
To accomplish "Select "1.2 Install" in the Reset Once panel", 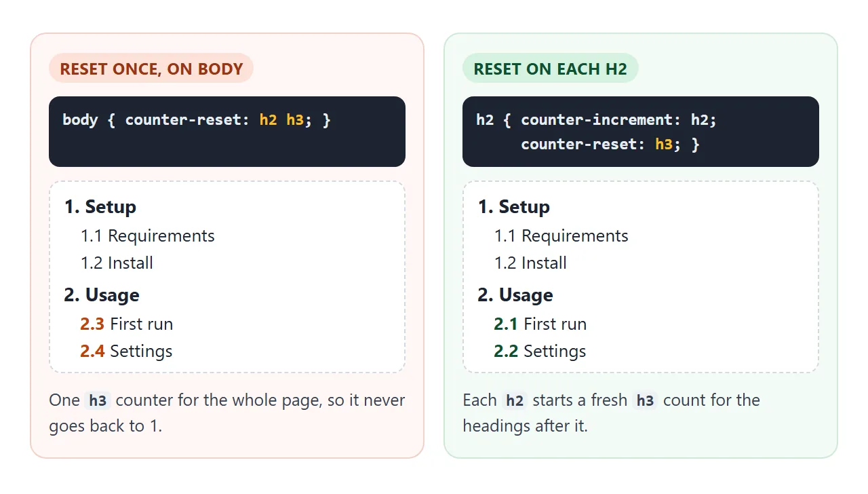I will [x=117, y=263].
